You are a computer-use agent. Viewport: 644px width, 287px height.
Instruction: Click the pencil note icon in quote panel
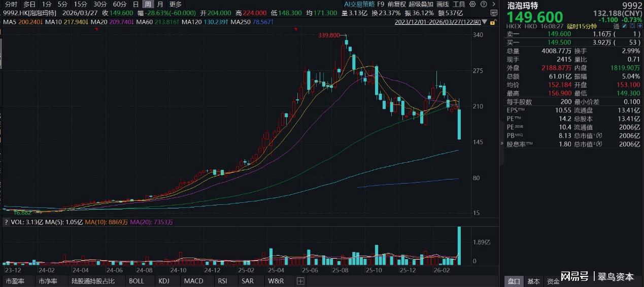point(628,25)
